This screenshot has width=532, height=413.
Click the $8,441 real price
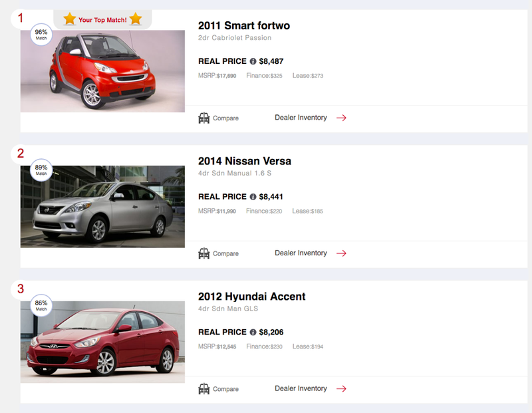(x=271, y=197)
